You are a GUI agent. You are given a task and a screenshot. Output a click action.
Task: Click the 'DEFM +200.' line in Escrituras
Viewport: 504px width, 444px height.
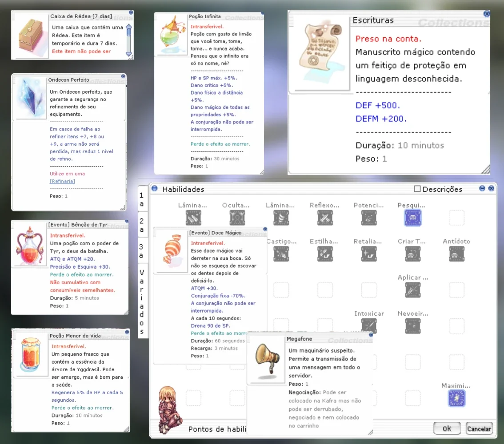(x=381, y=119)
